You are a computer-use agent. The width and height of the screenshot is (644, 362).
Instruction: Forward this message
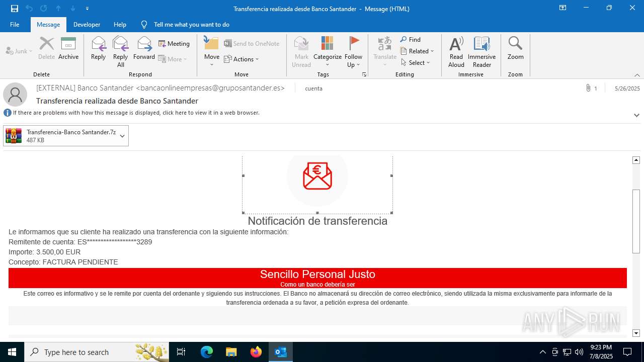click(x=144, y=48)
